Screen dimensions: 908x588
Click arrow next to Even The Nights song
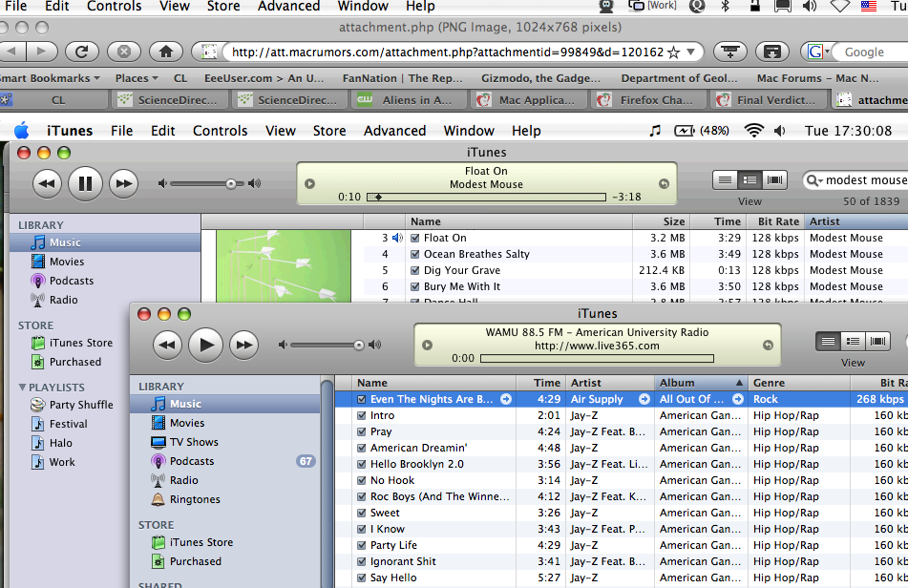505,399
